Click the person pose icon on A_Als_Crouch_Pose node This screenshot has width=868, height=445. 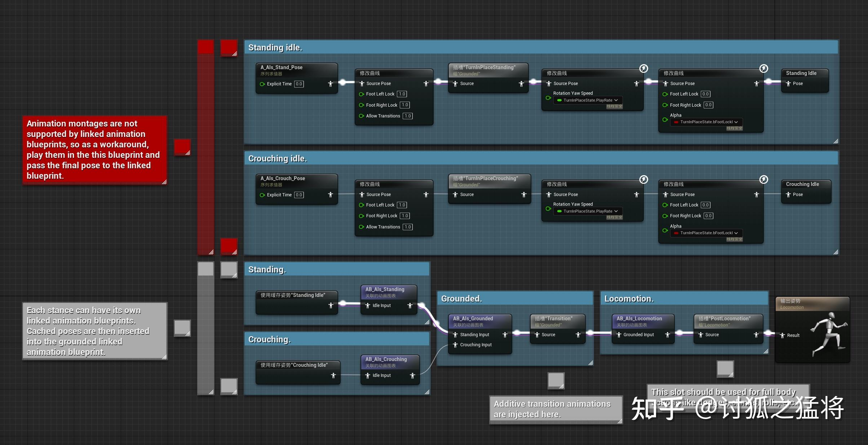tap(331, 195)
